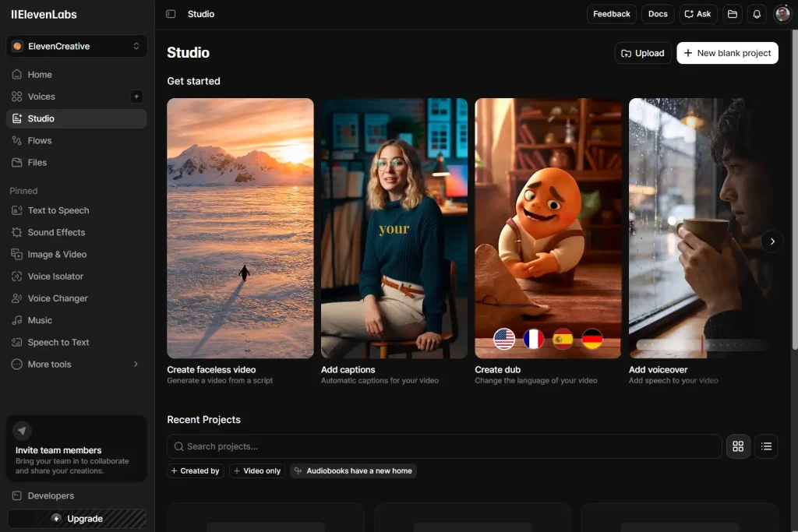Click the New blank project button
Viewport: 798px width, 532px height.
point(727,53)
